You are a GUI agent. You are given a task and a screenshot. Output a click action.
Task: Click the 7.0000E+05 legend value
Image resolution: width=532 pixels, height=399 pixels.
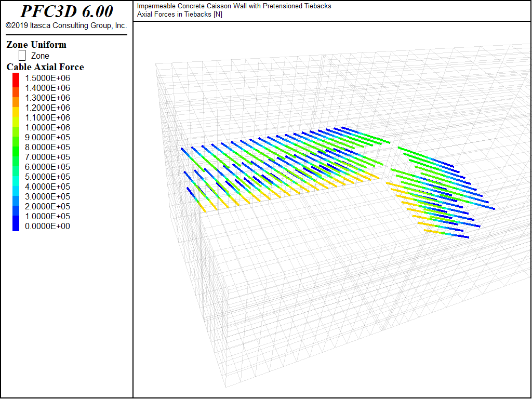tap(47, 157)
